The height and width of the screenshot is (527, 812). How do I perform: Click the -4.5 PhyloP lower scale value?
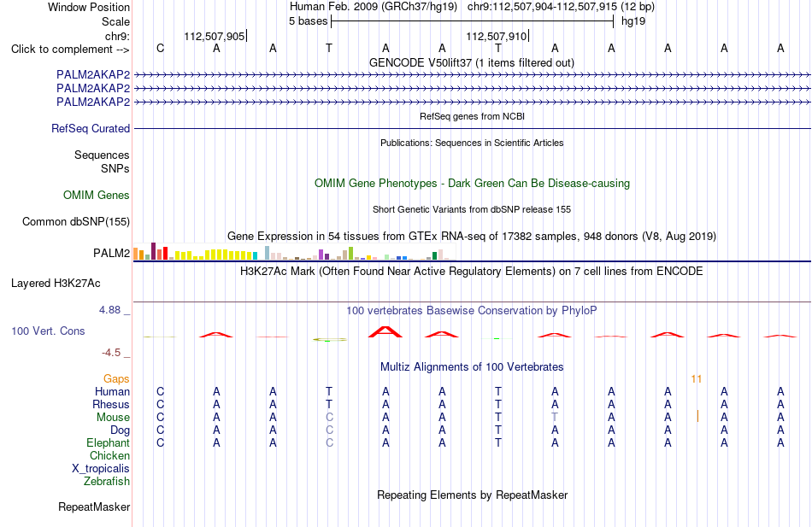[x=111, y=353]
